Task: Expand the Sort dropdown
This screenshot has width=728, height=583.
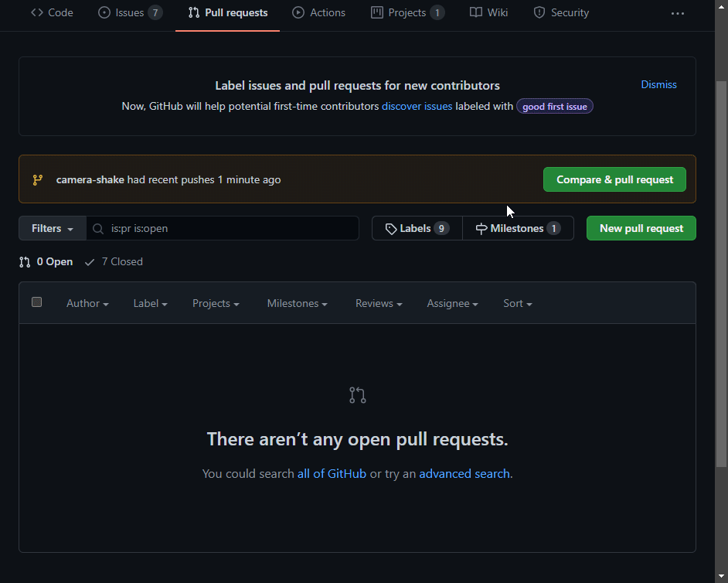Action: coord(517,303)
